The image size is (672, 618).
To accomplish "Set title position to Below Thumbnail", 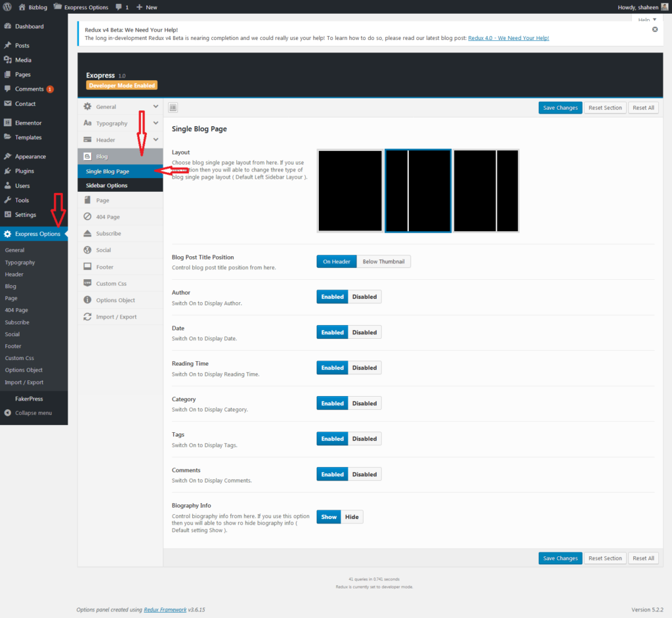I will click(x=383, y=261).
